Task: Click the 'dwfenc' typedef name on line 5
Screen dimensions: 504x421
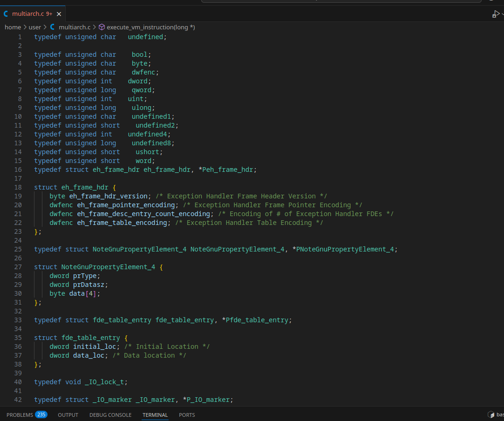Action: click(x=143, y=72)
